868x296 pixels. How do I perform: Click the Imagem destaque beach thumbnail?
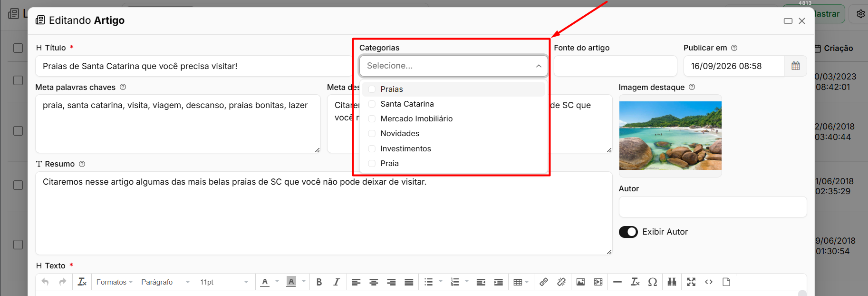pos(670,136)
